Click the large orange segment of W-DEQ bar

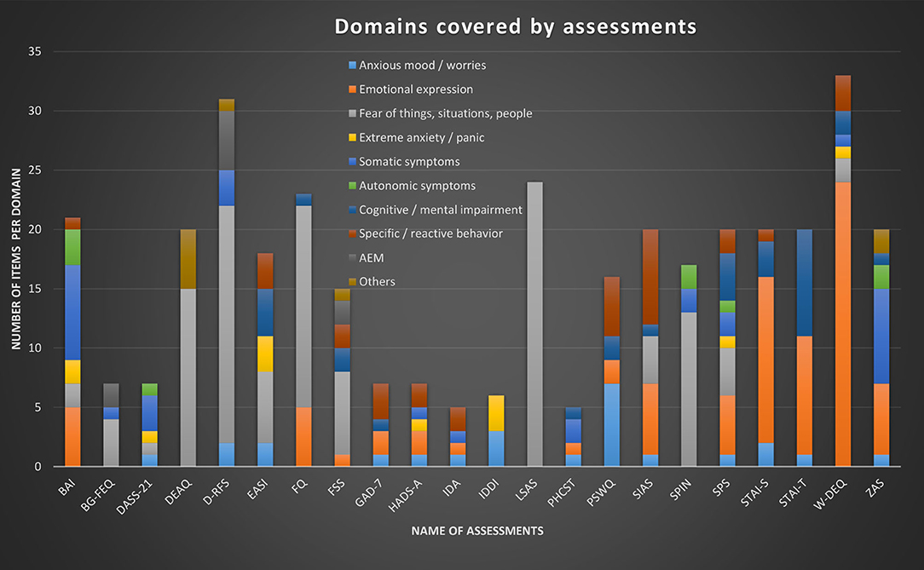(843, 324)
